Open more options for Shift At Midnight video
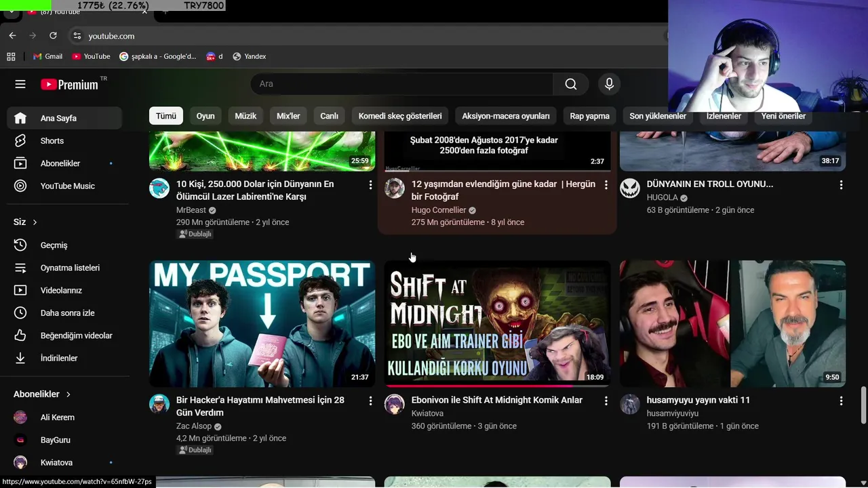Image resolution: width=868 pixels, height=488 pixels. tap(606, 401)
